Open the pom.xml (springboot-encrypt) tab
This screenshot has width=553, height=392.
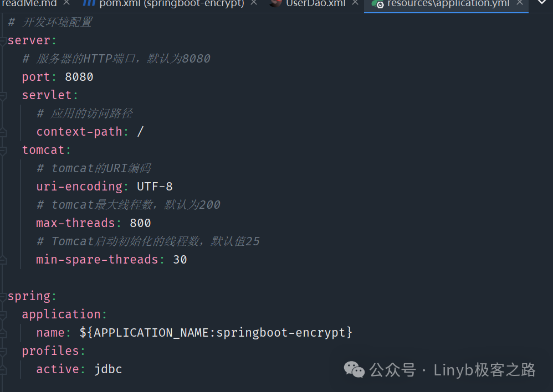coord(171,3)
